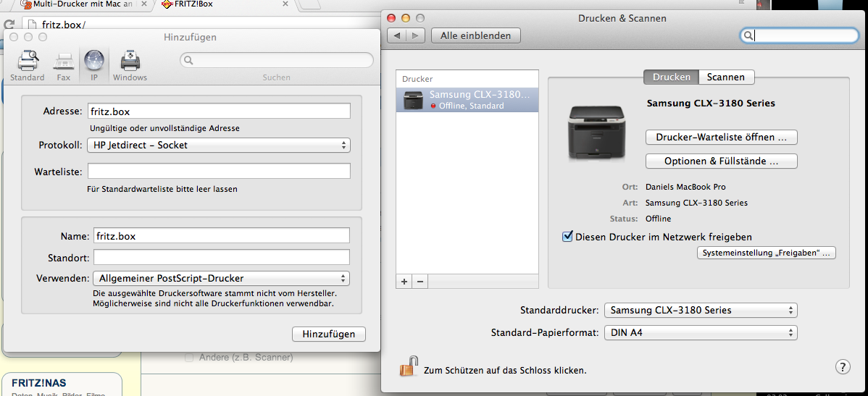Screen dimensions: 868x396
Task: Close the FRITZ!Box browser tab
Action: tap(285, 4)
